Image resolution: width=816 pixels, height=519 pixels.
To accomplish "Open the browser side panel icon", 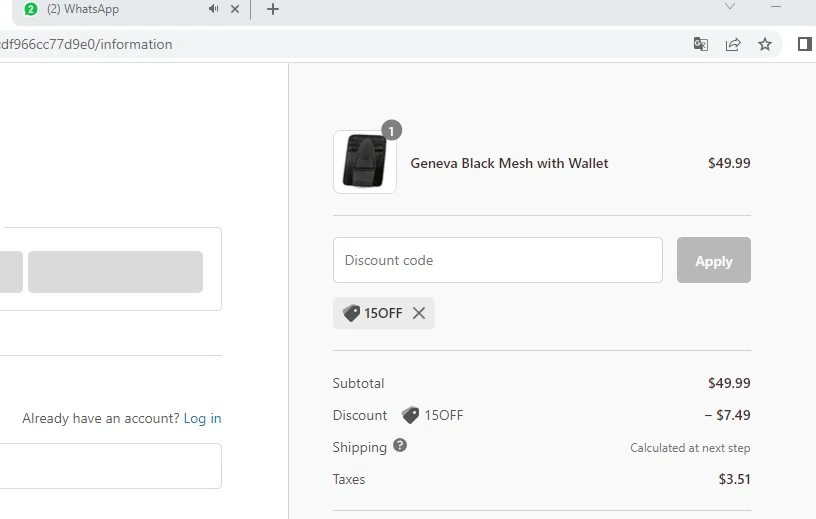I will 805,44.
